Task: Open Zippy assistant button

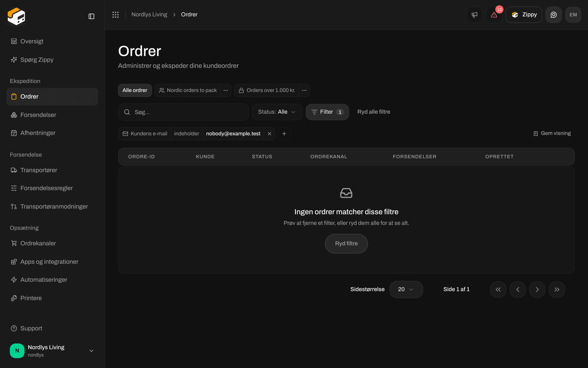Action: tap(524, 15)
